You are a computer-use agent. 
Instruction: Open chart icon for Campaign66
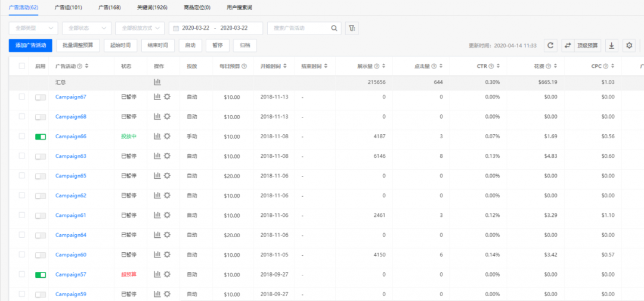[157, 136]
